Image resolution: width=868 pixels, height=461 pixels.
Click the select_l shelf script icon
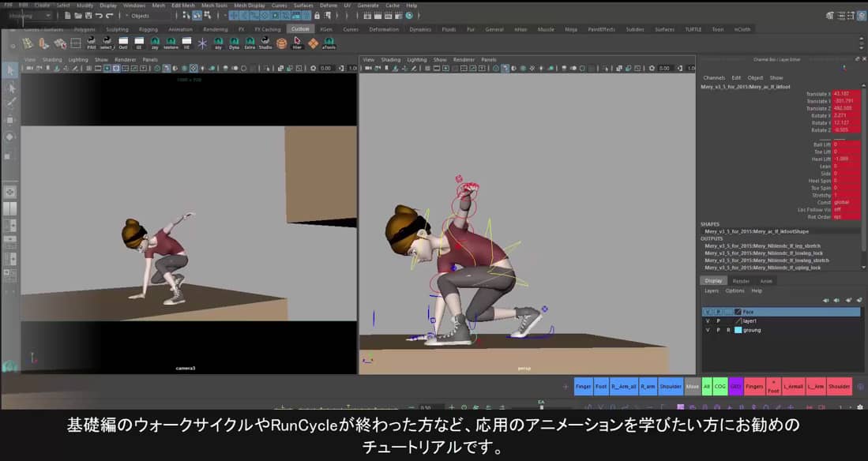(x=107, y=43)
